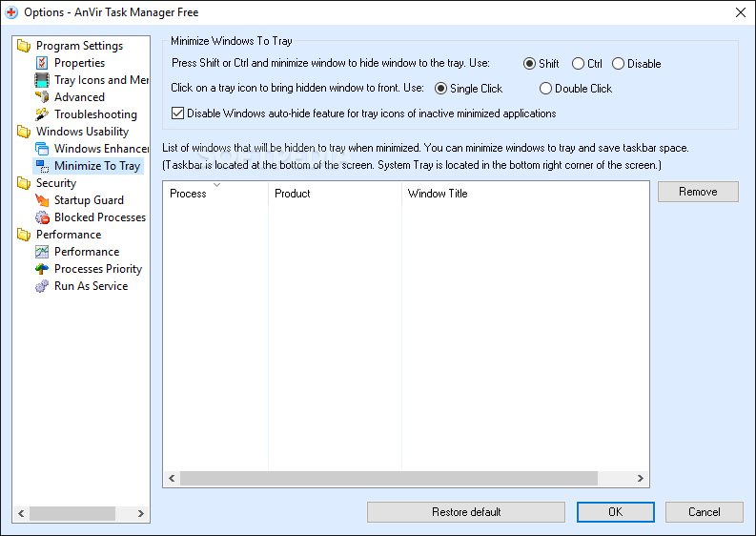This screenshot has width=756, height=536.
Task: Click the Run As Service gear icon
Action: point(42,286)
